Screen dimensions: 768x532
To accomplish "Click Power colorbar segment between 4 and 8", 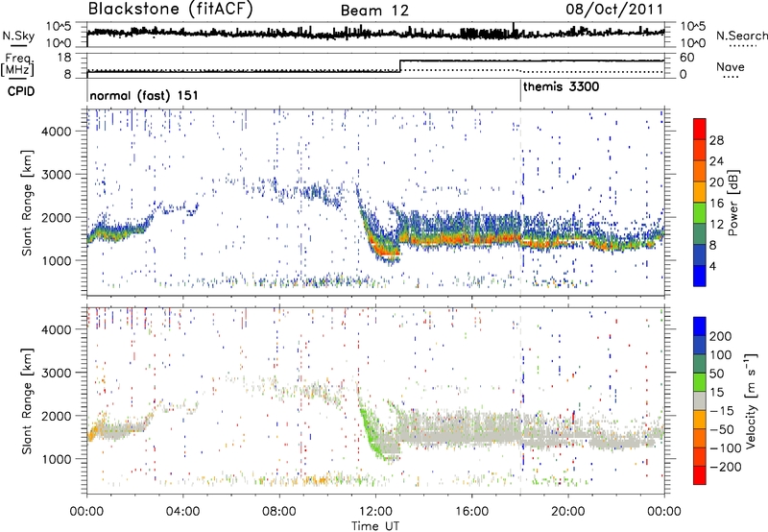I will [x=700, y=254].
